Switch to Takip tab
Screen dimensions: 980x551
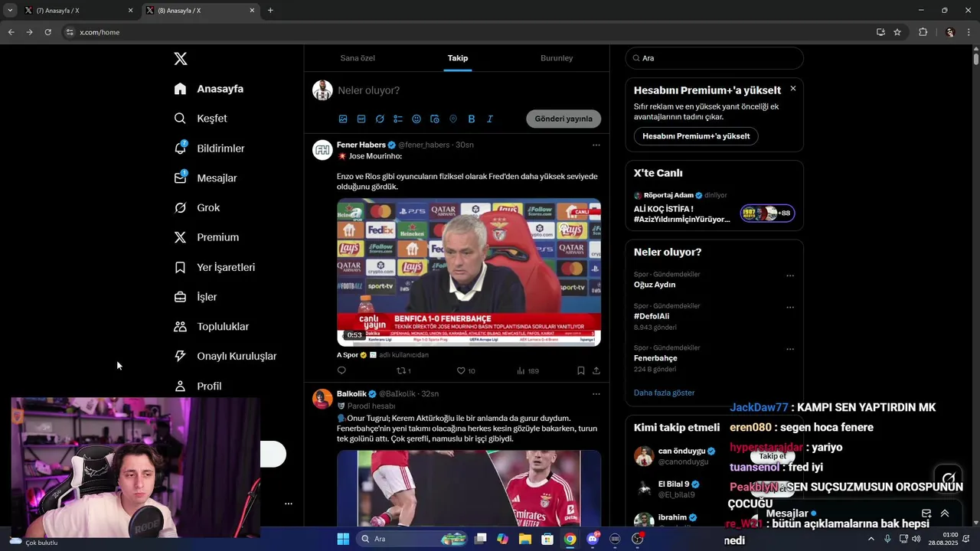[x=458, y=58]
